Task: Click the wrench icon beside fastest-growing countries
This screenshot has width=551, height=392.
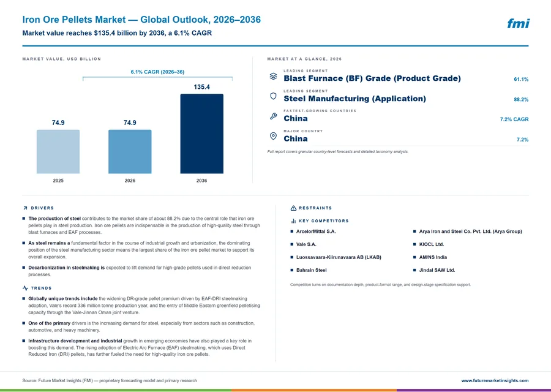Action: tap(273, 116)
